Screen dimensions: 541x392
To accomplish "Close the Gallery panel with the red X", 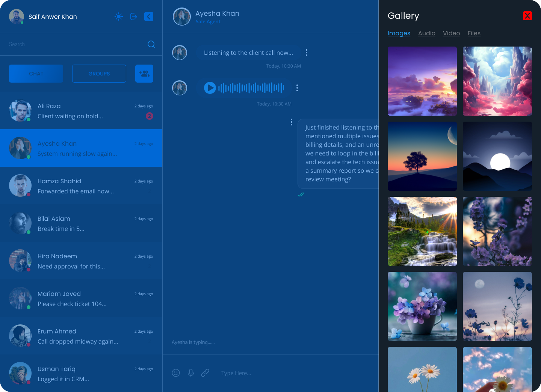I will click(527, 16).
